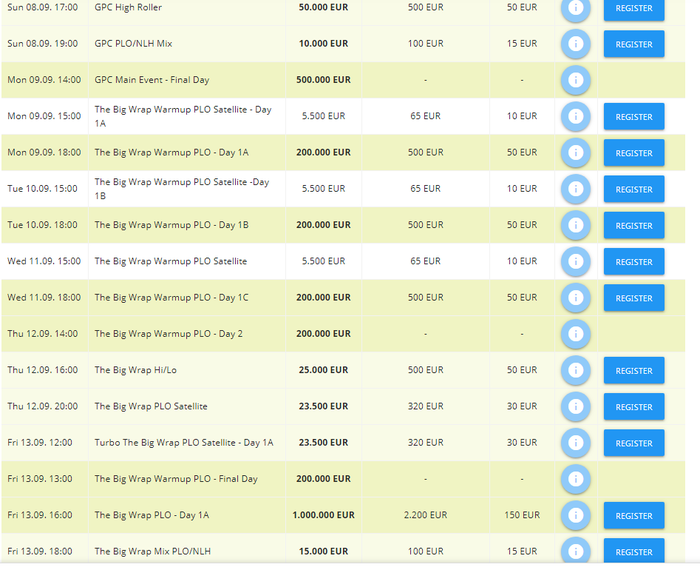Register for Turbo Big Wrap PLO Satellite Day 1A
The width and height of the screenshot is (700, 570).
(634, 443)
